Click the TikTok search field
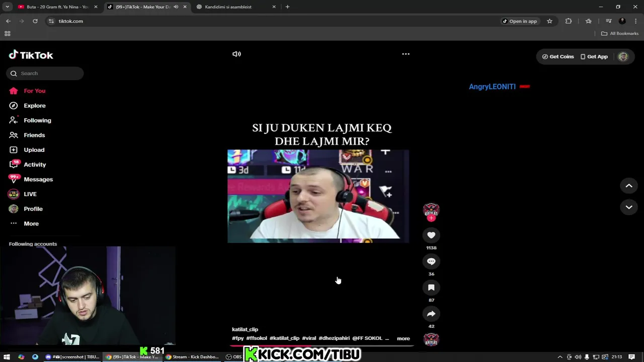Viewport: 644px width, 362px height. click(x=45, y=73)
